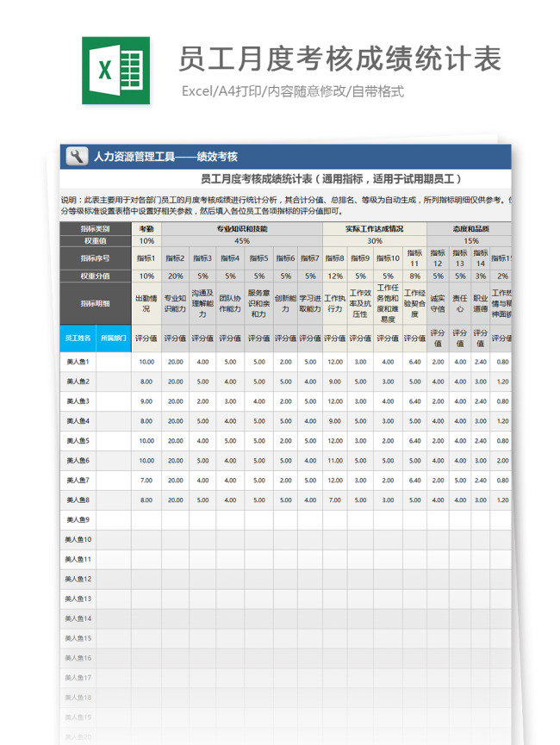Click the 指标序号 header cell
Viewport: 560px width, 745px height.
coord(96,258)
